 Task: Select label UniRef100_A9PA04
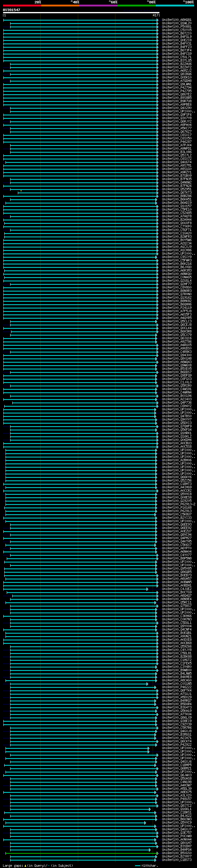point(176,125)
